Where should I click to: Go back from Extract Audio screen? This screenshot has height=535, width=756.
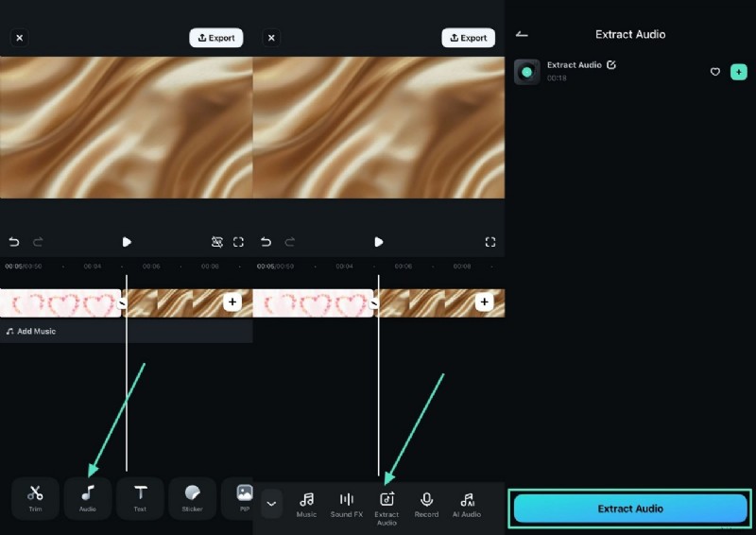522,34
